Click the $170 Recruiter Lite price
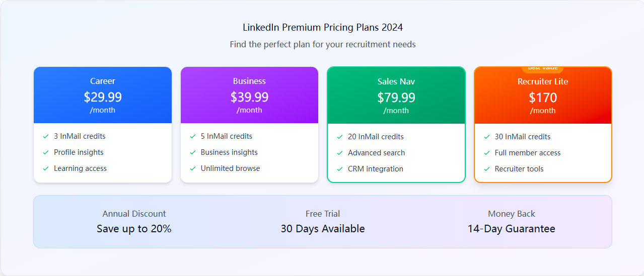 pyautogui.click(x=543, y=97)
